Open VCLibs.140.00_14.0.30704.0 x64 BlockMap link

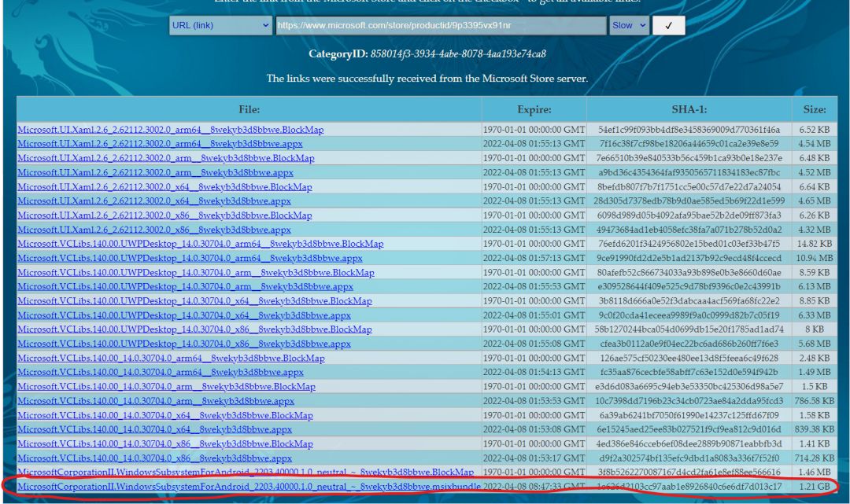pyautogui.click(x=165, y=415)
